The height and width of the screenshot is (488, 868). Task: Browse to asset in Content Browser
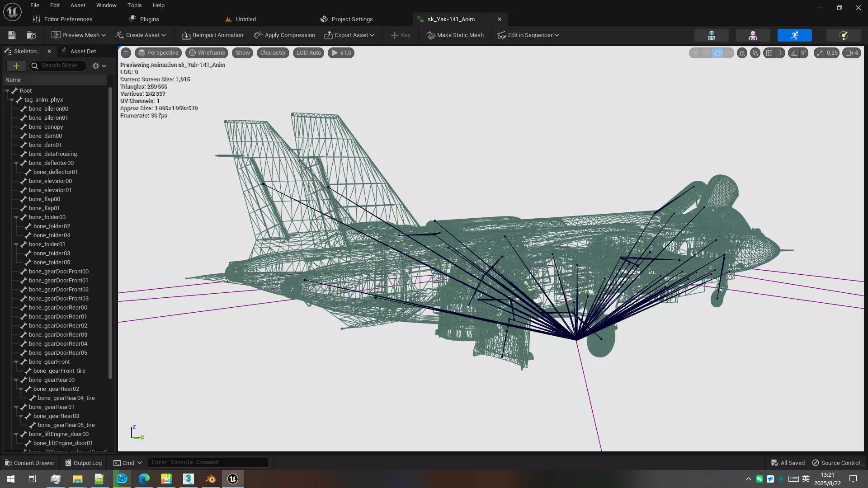(x=31, y=35)
